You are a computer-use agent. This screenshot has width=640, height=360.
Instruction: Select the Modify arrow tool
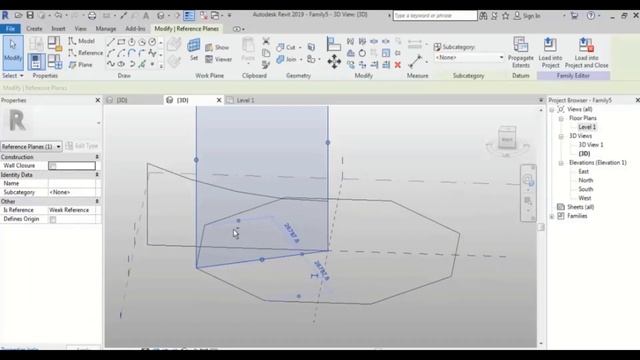[13, 53]
